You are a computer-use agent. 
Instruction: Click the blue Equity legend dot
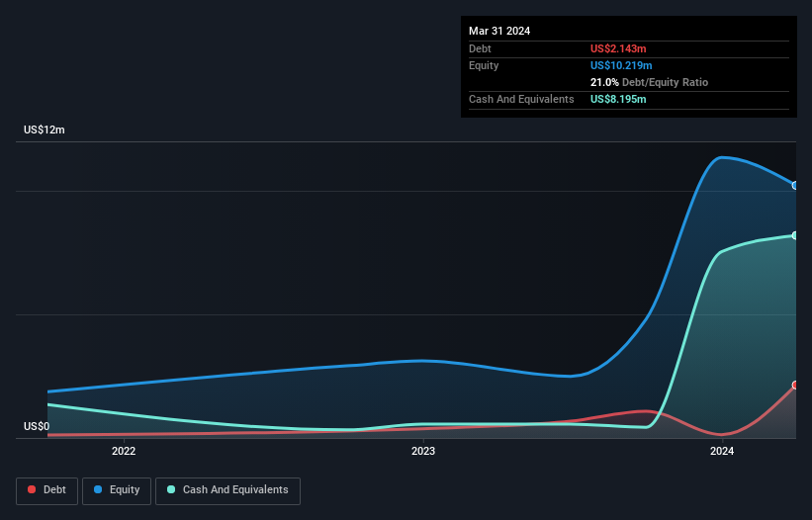[98, 489]
